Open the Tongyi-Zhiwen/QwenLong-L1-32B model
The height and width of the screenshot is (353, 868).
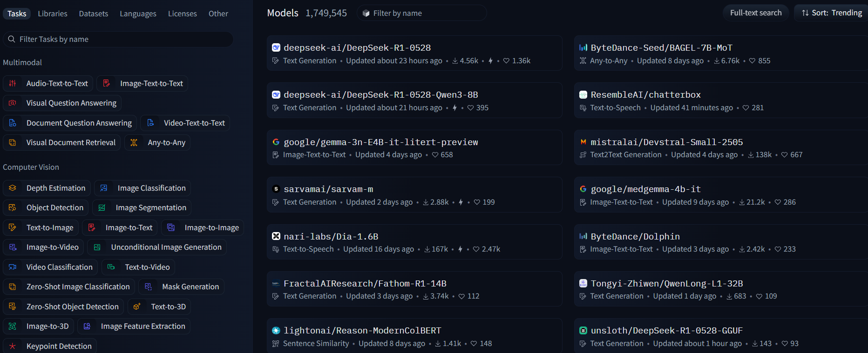pyautogui.click(x=721, y=289)
